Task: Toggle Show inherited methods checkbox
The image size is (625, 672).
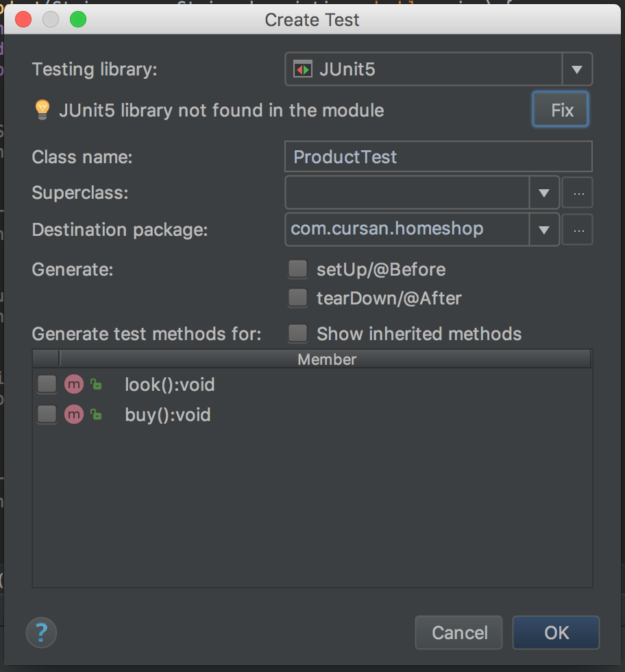Action: [297, 333]
